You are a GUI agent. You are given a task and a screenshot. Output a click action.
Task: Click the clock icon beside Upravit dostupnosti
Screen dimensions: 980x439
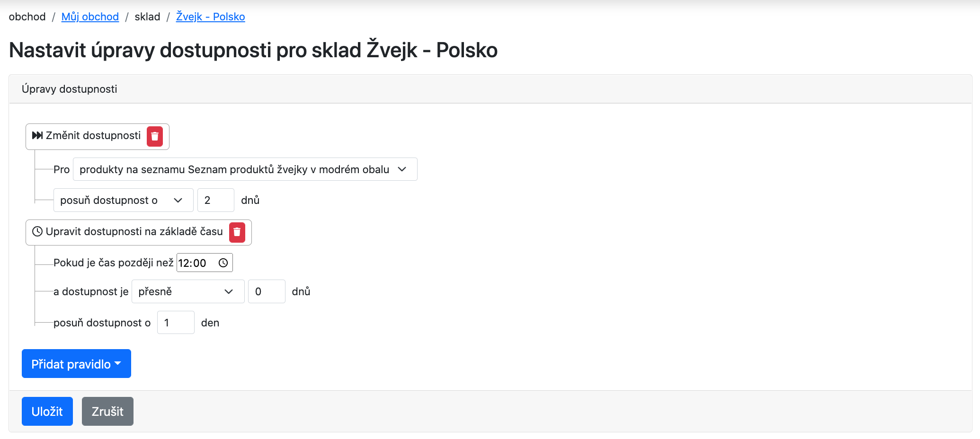click(37, 231)
